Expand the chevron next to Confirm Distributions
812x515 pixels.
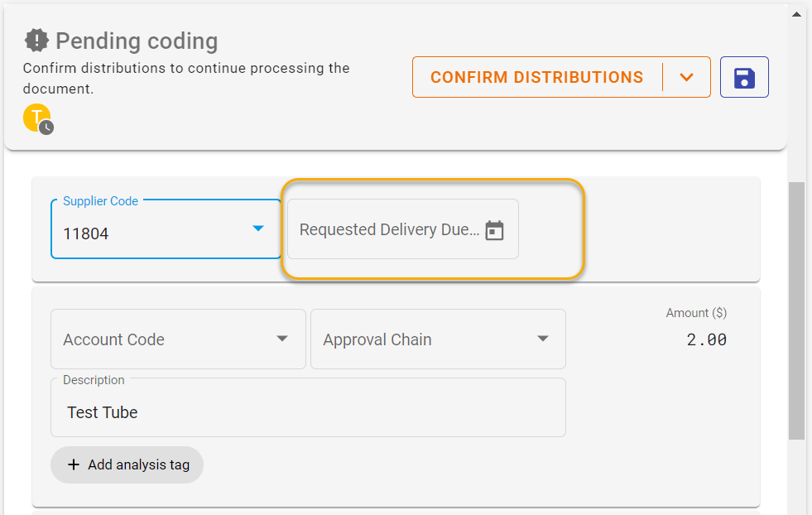(x=686, y=78)
